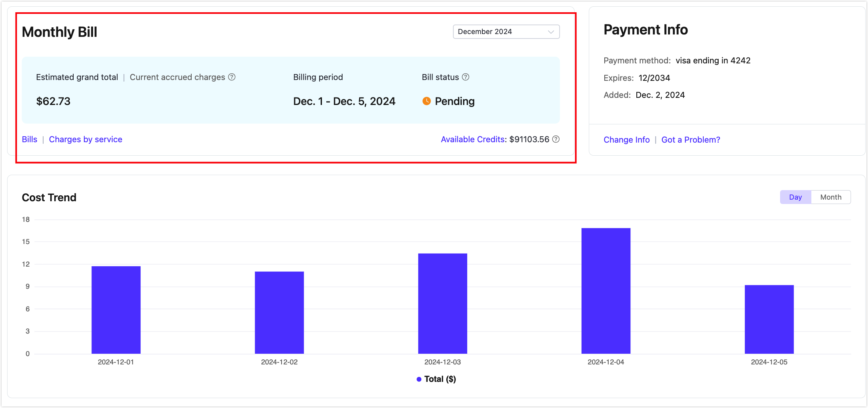The image size is (868, 408).
Task: Click the Cost Trend heading
Action: [49, 198]
